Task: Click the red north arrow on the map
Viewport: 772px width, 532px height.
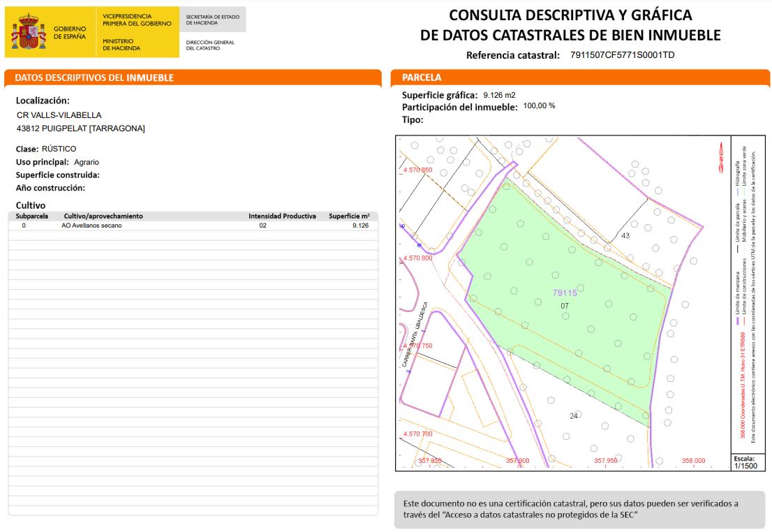Action: click(721, 158)
